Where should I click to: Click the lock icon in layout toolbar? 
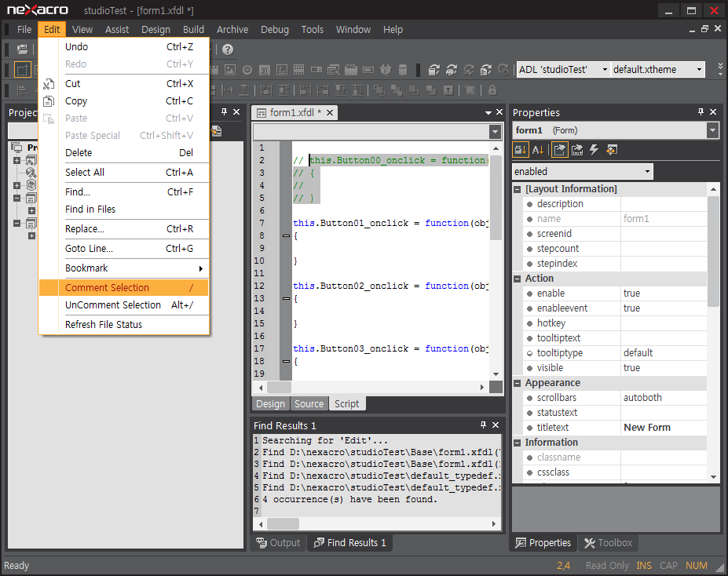[492, 90]
